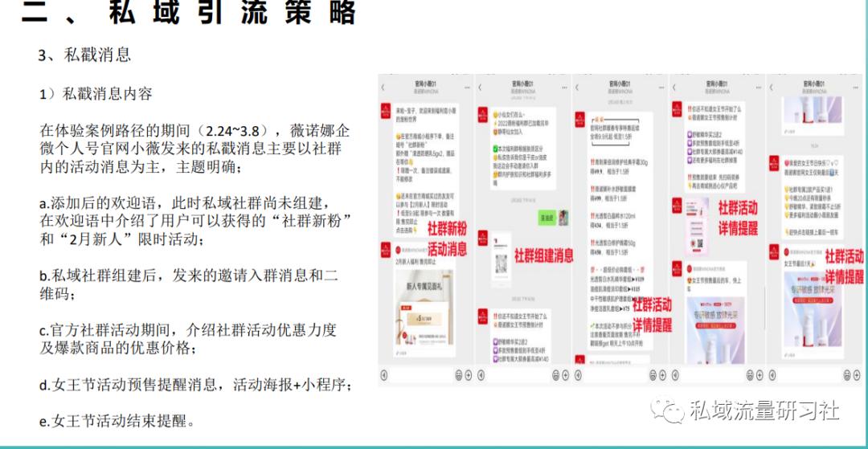Viewport: 868px width, 449px height.
Task: Click the subheading 1）私戳消息内容
Action: pos(96,93)
